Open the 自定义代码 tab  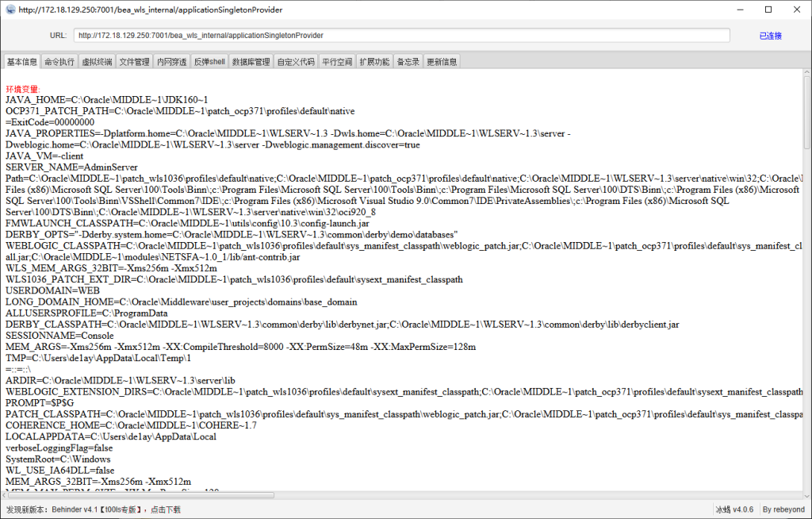tap(296, 62)
